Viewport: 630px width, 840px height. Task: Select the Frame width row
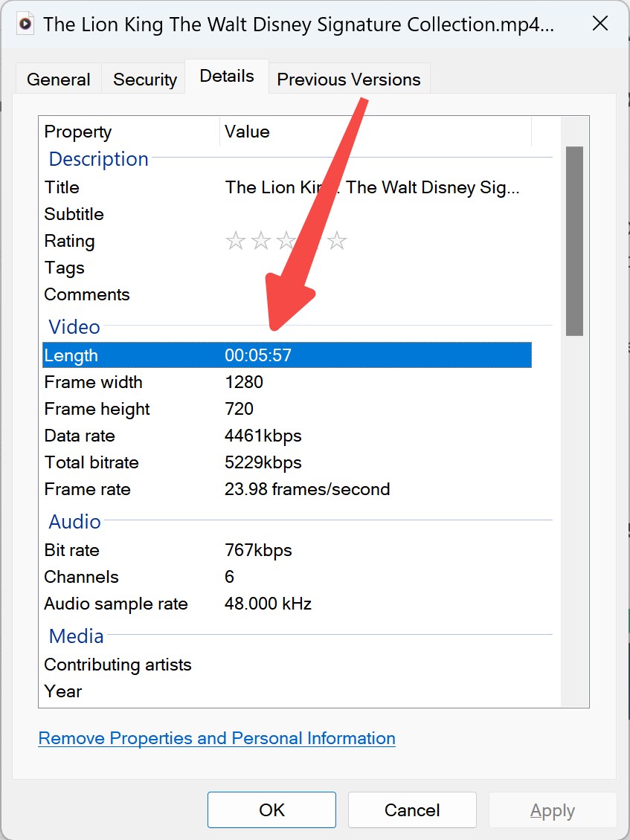[x=287, y=382]
